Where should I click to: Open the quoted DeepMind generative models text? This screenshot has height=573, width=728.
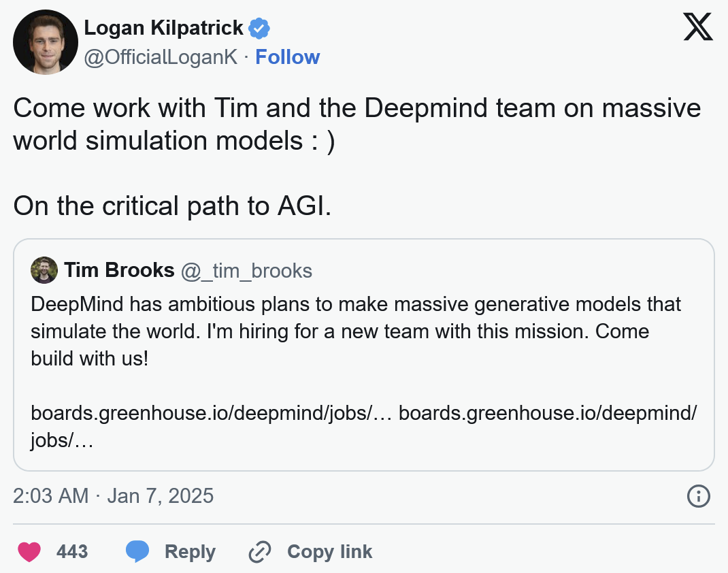click(356, 331)
